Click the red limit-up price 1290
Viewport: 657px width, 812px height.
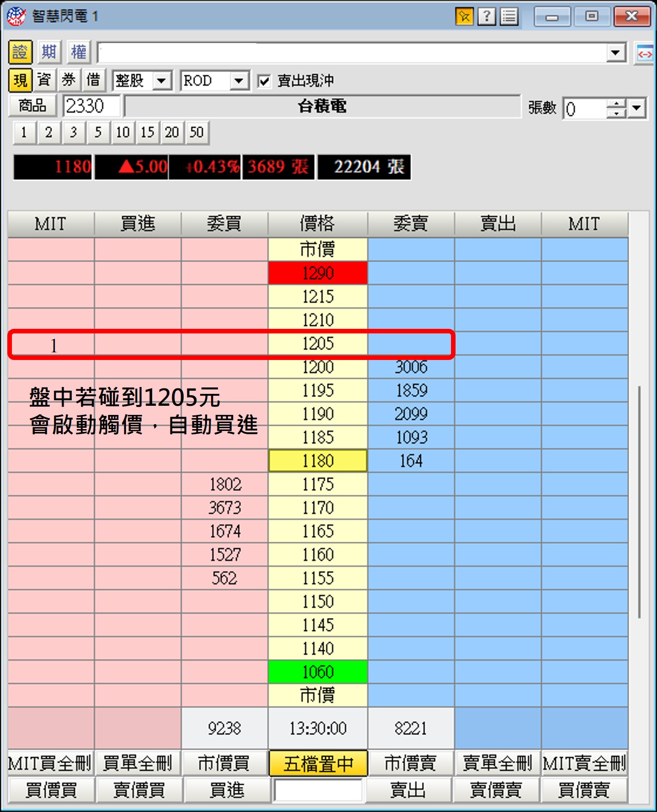click(318, 273)
